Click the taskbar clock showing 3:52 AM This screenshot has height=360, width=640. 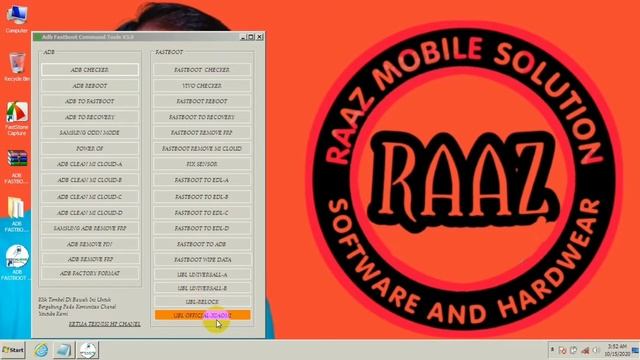[617, 350]
